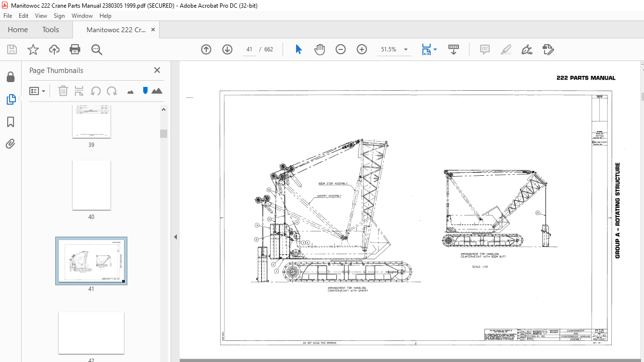Rotate pages counterclockwise
The width and height of the screenshot is (644, 362).
click(x=96, y=91)
